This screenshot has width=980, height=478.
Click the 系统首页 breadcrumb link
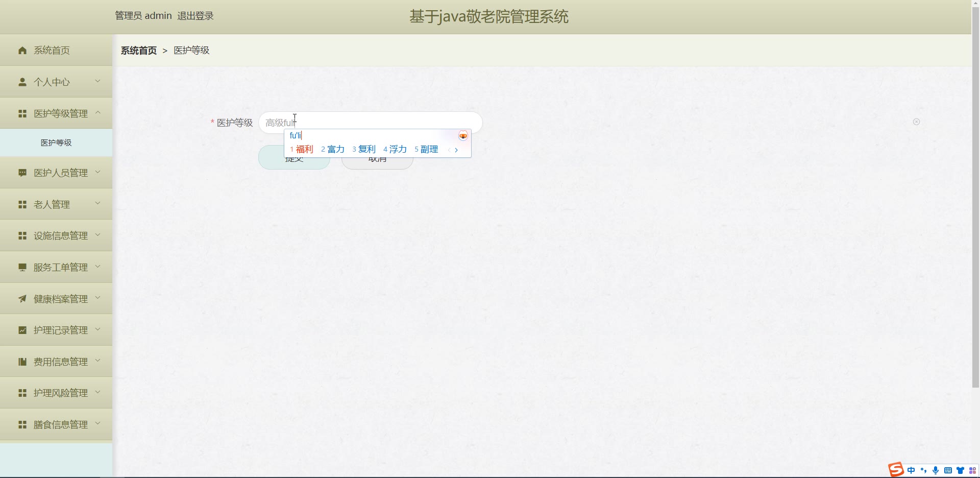[139, 50]
